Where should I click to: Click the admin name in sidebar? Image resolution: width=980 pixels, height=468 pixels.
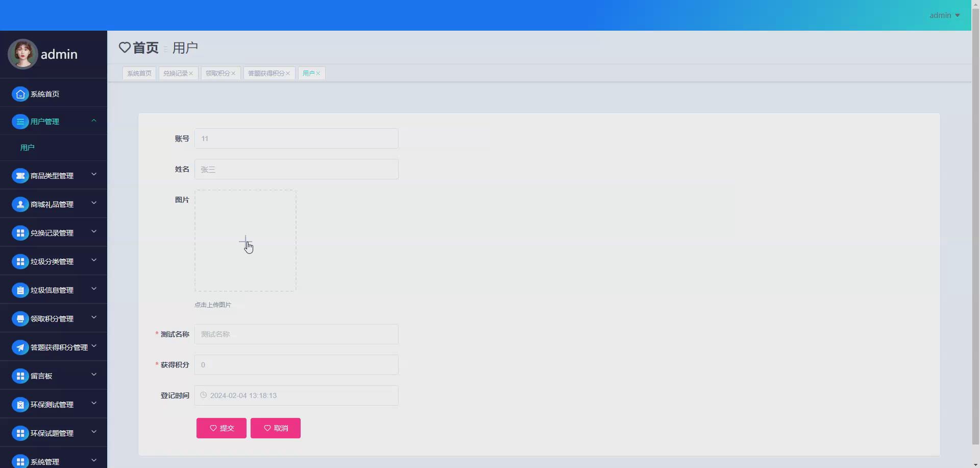[59, 54]
